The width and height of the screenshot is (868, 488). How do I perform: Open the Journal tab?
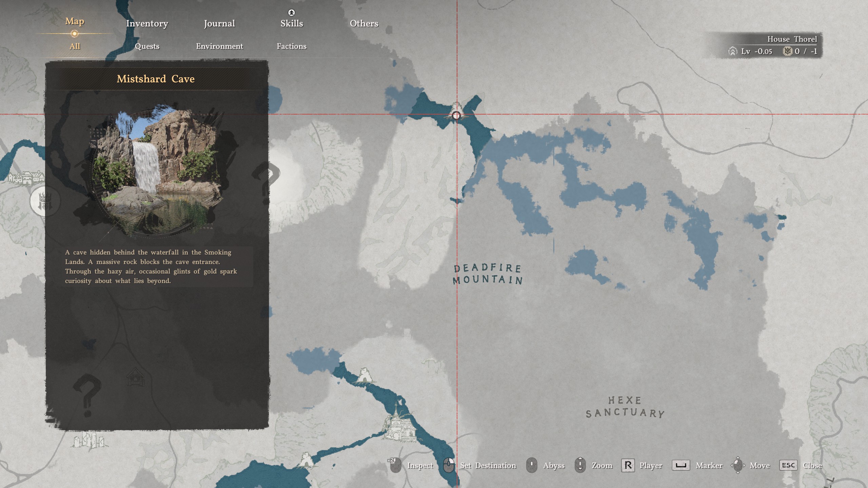[219, 23]
